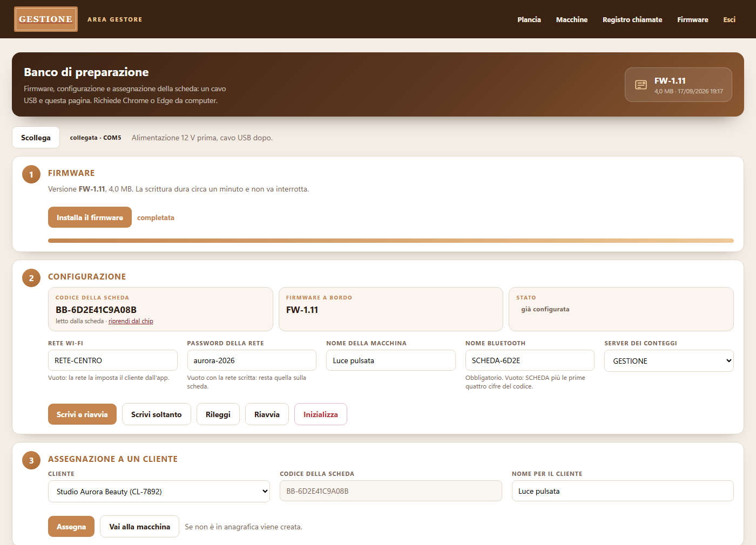The width and height of the screenshot is (756, 545).
Task: Open the Server dei conteggi dropdown
Action: click(x=669, y=361)
